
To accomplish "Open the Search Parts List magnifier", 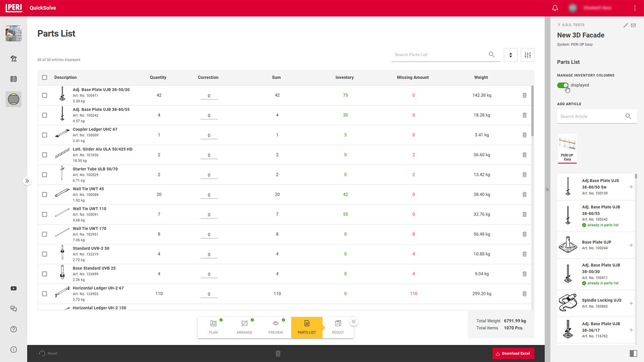I will 491,55.
